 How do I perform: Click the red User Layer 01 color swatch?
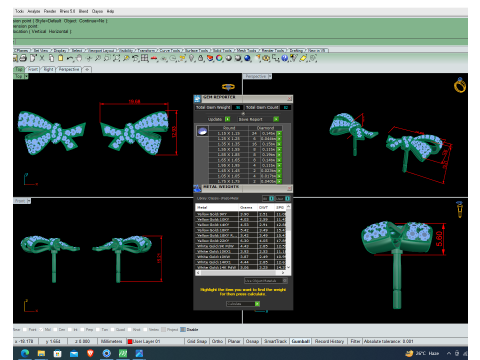130,341
